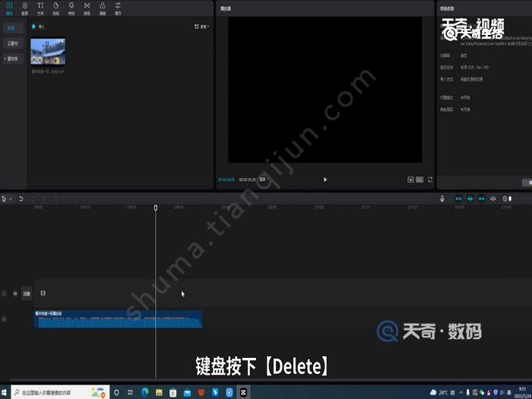Click the microphone record voiceover icon

click(442, 199)
